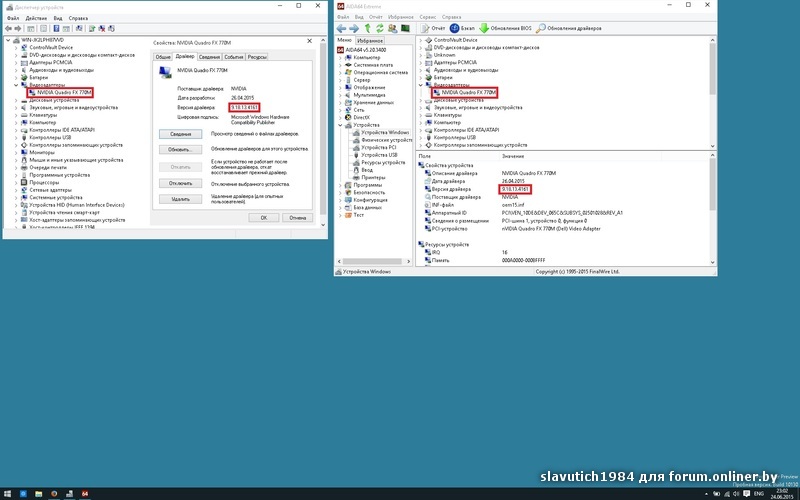Click the Обновить... driver button

180,149
